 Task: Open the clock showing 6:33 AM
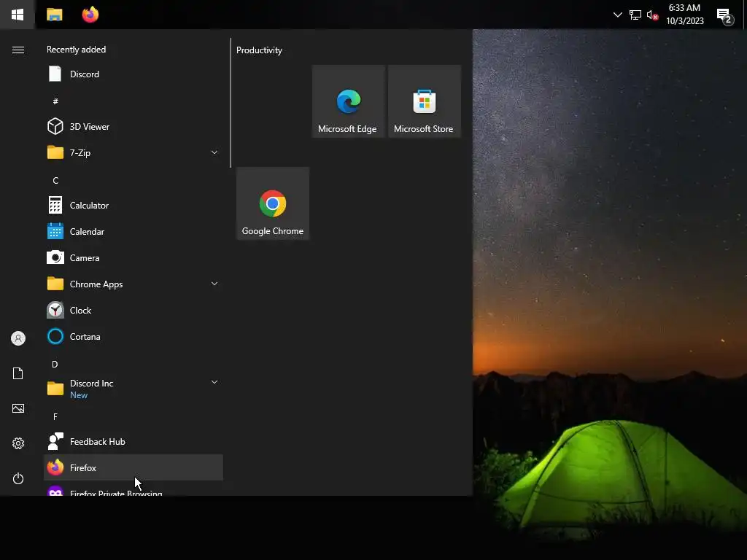pyautogui.click(x=684, y=15)
